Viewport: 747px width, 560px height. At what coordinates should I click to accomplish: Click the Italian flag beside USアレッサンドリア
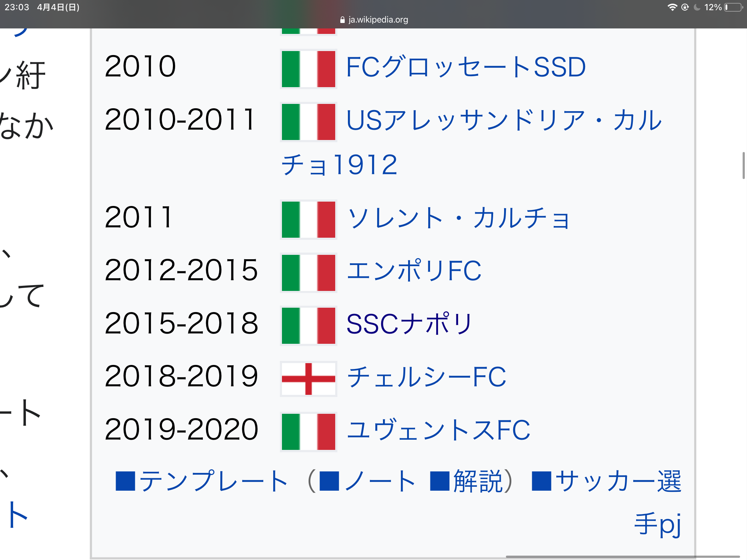[308, 122]
